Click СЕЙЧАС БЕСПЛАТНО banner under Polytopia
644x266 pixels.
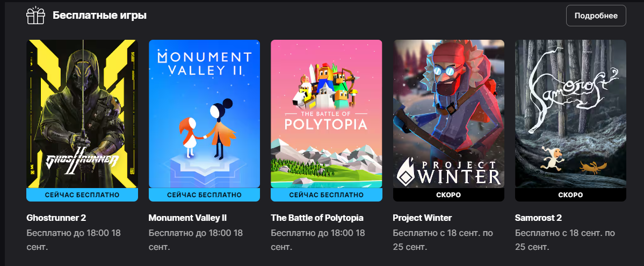click(x=327, y=195)
